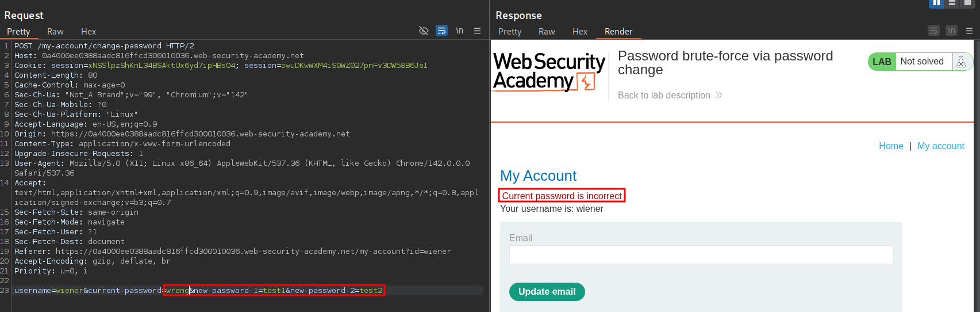Toggle word wrap in Response panel
The width and height of the screenshot is (980, 312).
tap(933, 31)
